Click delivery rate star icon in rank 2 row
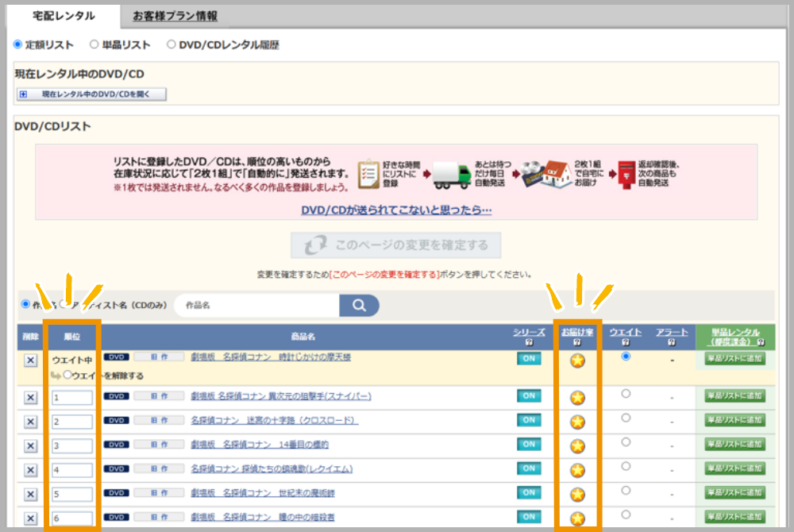794x532 pixels. (x=578, y=422)
